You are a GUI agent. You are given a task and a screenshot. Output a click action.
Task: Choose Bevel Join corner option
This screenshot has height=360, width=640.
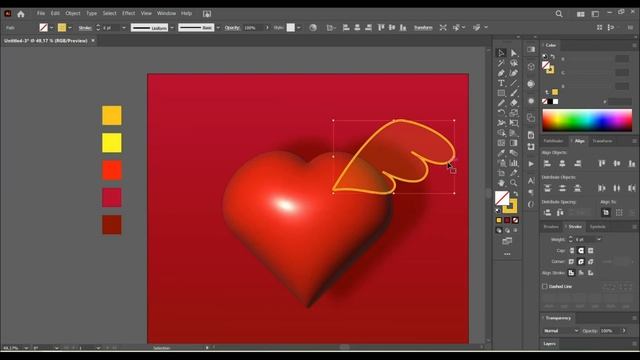591,262
